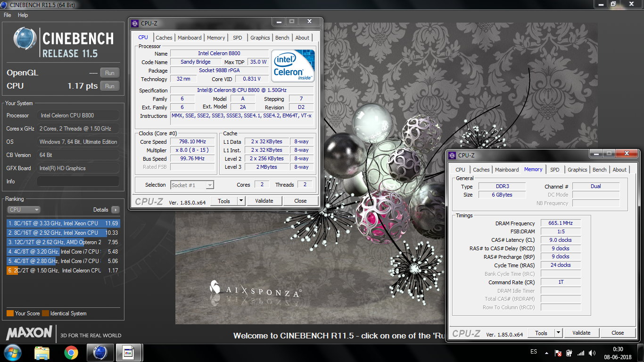The width and height of the screenshot is (644, 362).
Task: Run the CPU benchmark
Action: [110, 86]
